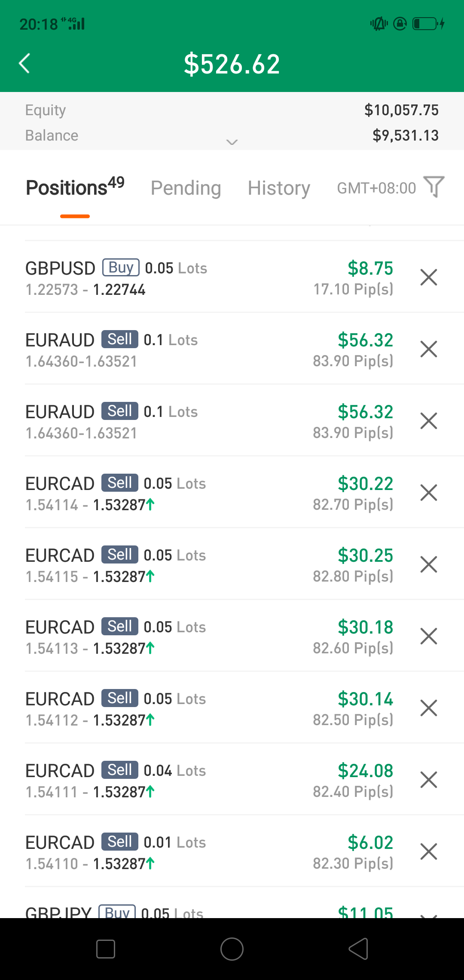Close the $6.02 EURCAD 0.01 Lots position
This screenshot has height=980, width=464.
[x=428, y=851]
